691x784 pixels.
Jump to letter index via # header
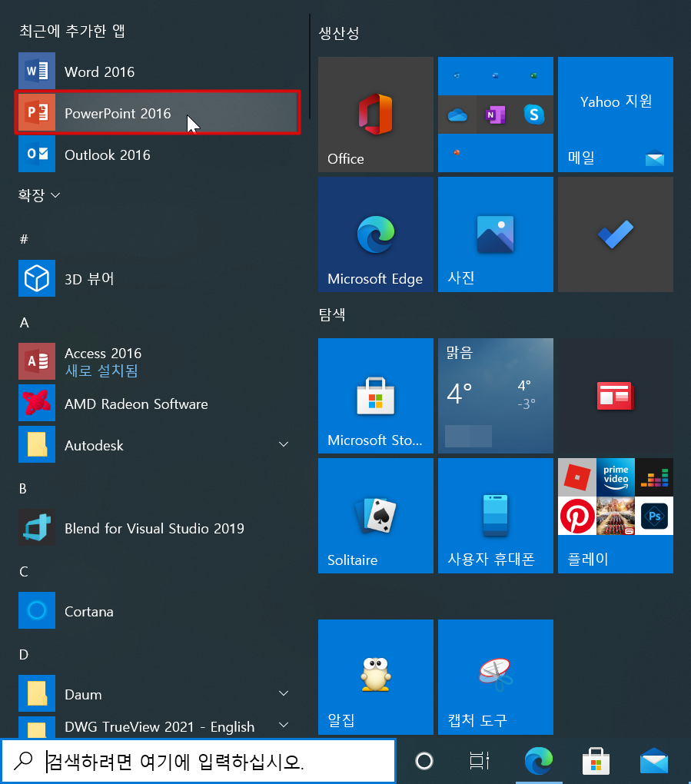24,240
